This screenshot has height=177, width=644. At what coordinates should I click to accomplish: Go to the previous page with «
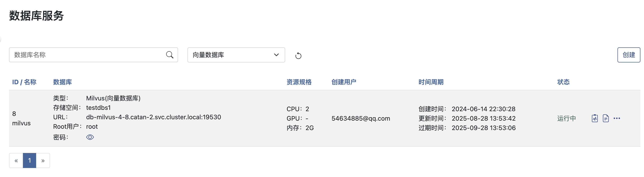point(16,161)
